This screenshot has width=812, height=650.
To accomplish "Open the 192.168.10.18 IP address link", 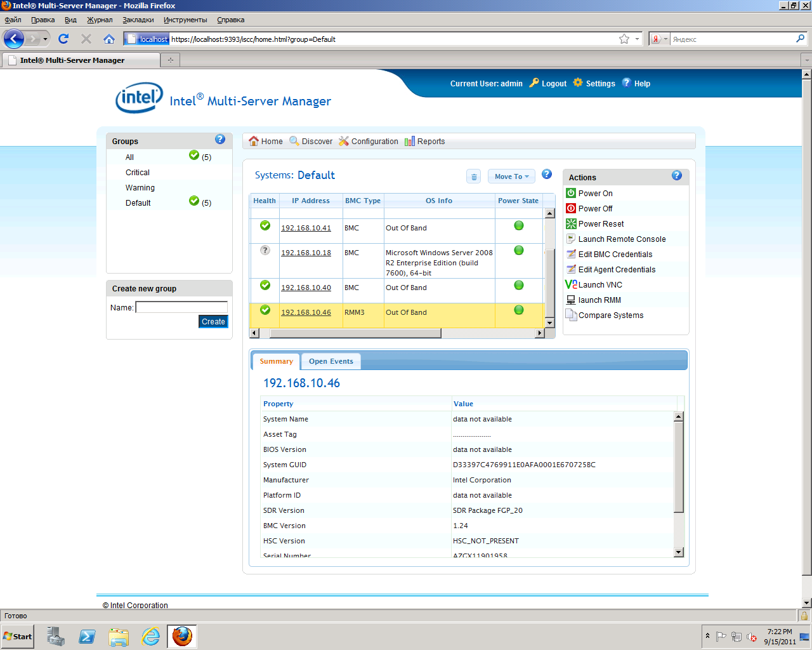I will 306,253.
